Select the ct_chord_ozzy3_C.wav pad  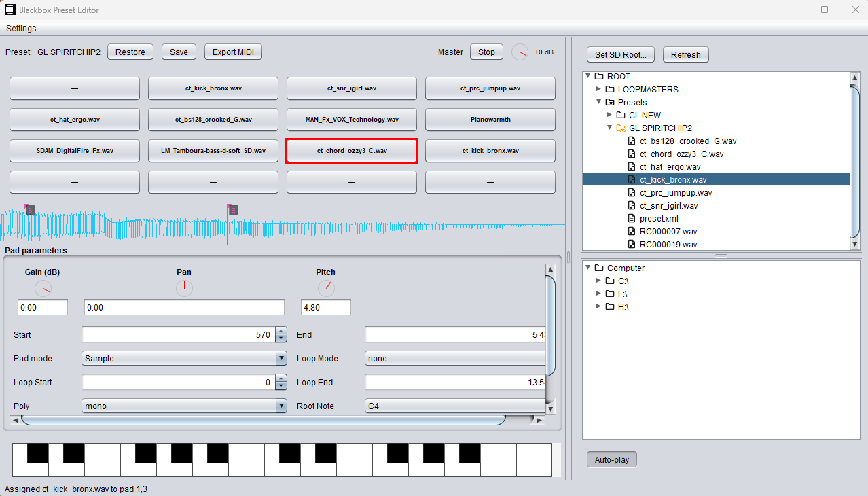351,151
